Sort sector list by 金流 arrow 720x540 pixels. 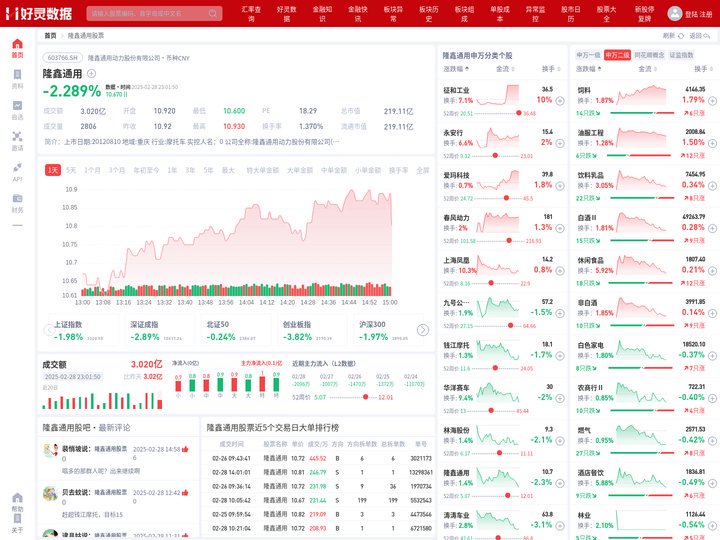coord(655,69)
